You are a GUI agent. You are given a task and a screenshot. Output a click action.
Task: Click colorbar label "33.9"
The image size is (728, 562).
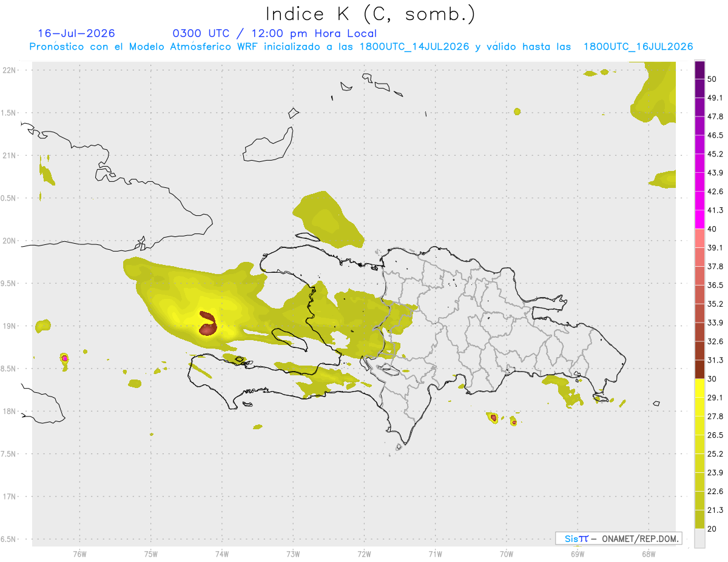coord(715,323)
